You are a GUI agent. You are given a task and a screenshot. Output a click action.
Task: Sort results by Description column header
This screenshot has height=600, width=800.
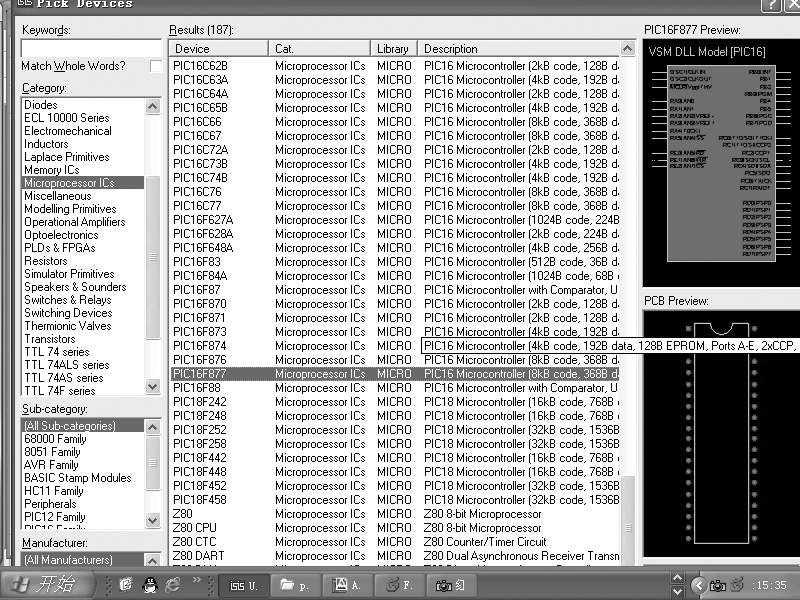coord(520,49)
